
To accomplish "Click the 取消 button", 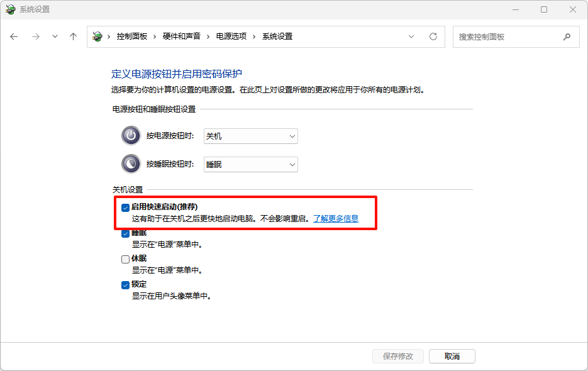I will pos(452,356).
